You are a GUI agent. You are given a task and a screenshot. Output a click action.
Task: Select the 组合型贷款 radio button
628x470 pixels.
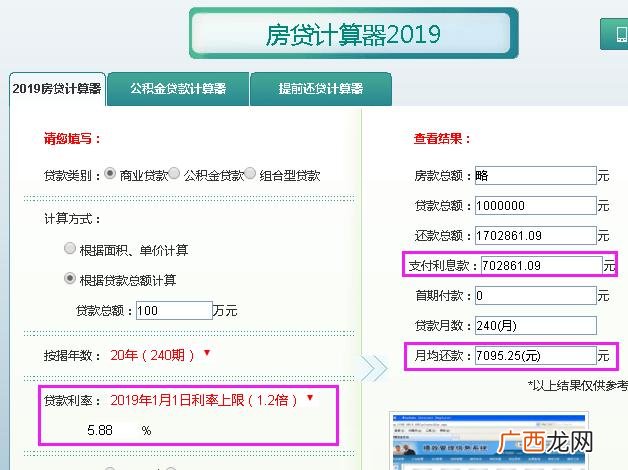point(250,174)
